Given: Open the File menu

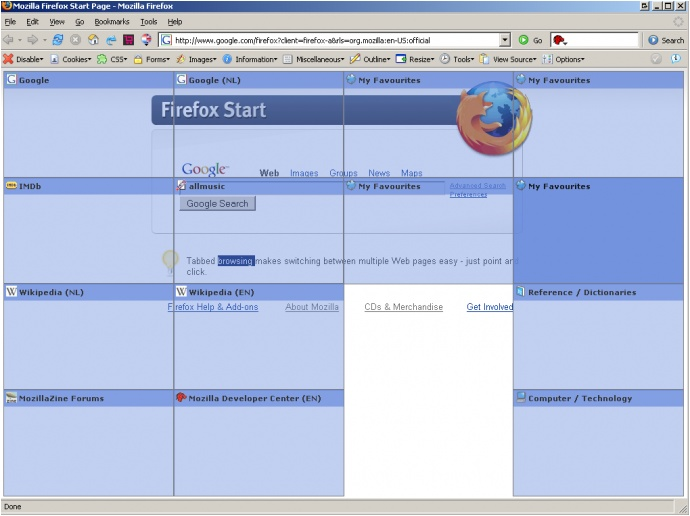Looking at the screenshot, I should click(10, 22).
